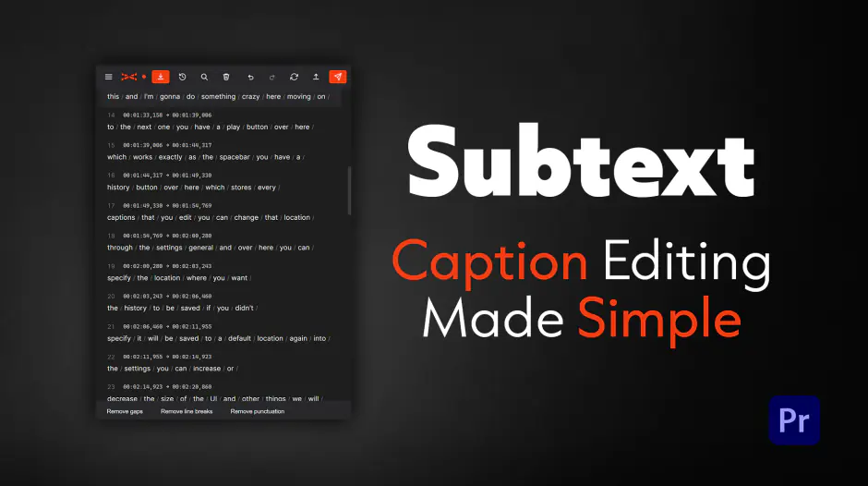The width and height of the screenshot is (868, 486).
Task: Select start timecode 00:01:54,769 of caption 18
Action: point(143,236)
